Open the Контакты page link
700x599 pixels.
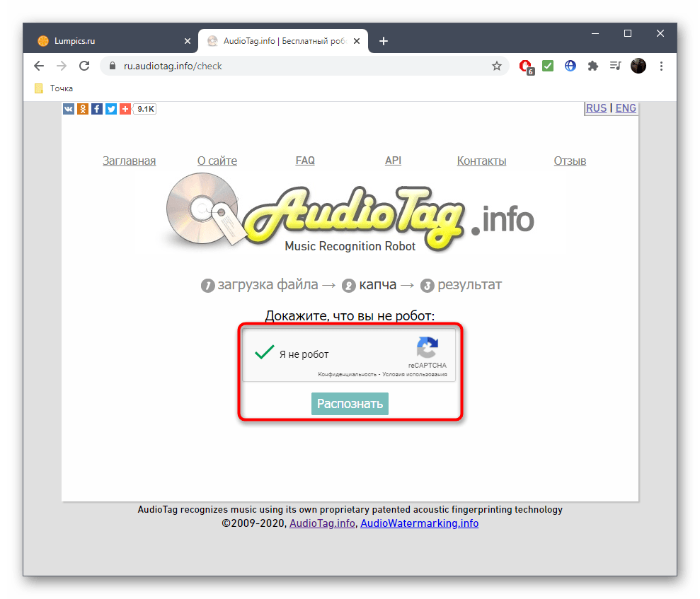point(481,161)
